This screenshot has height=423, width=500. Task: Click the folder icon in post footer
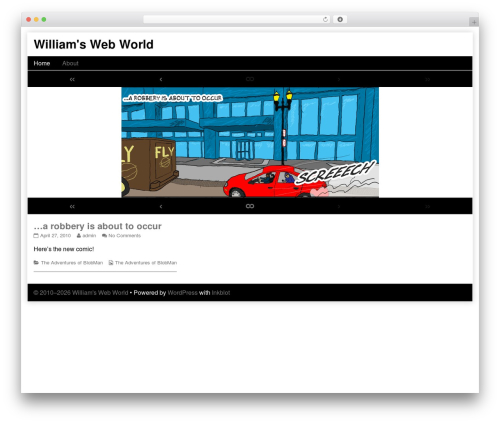click(x=36, y=263)
